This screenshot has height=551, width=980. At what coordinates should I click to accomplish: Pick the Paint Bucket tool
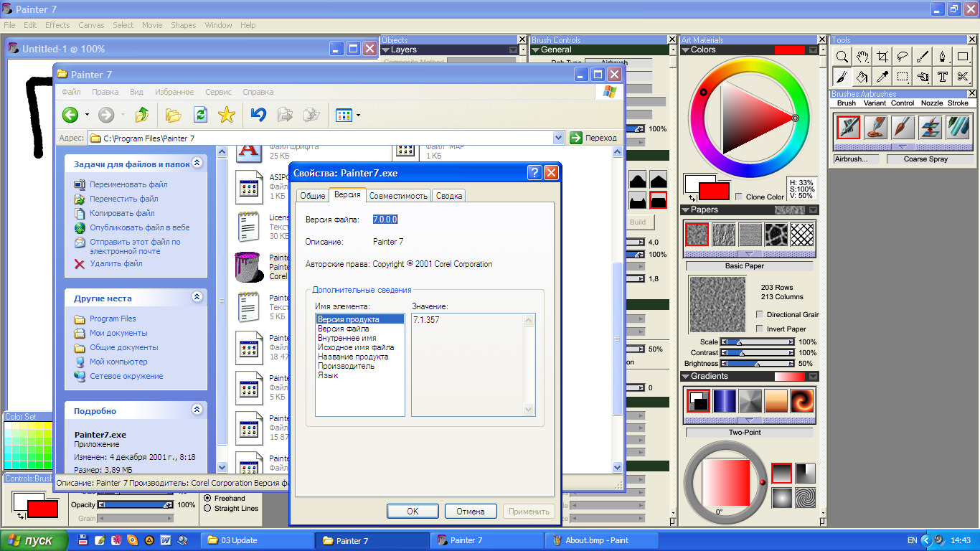pos(863,77)
